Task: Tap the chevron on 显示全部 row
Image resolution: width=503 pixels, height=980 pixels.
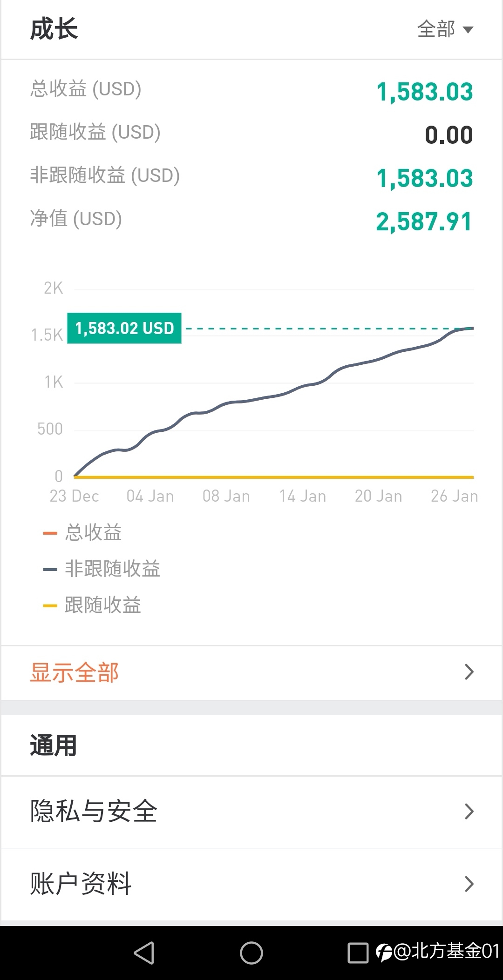Action: tap(469, 672)
